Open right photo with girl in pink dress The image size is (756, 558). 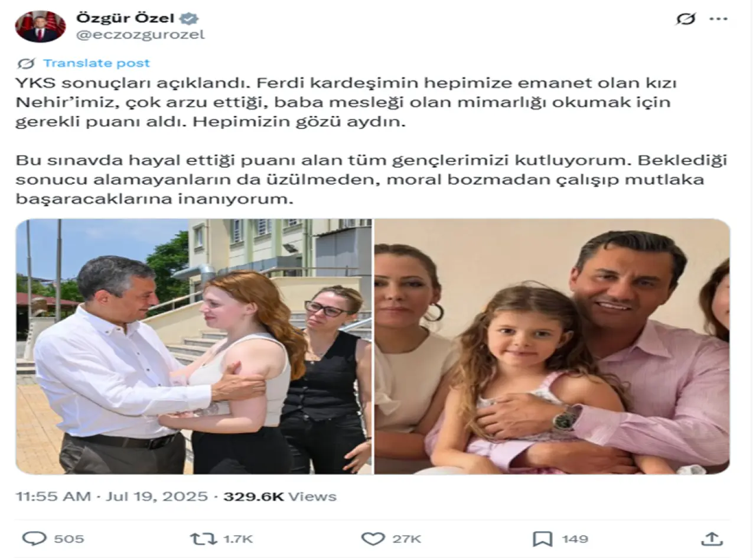(552, 346)
